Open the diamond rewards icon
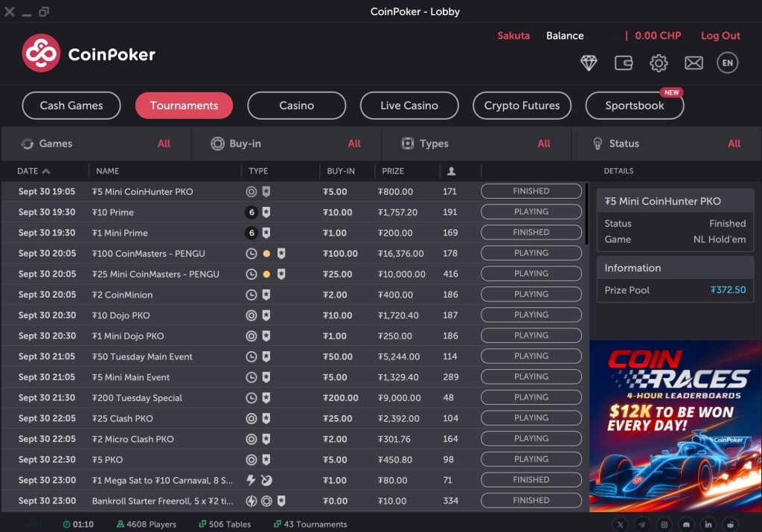The height and width of the screenshot is (532, 762). (x=589, y=63)
